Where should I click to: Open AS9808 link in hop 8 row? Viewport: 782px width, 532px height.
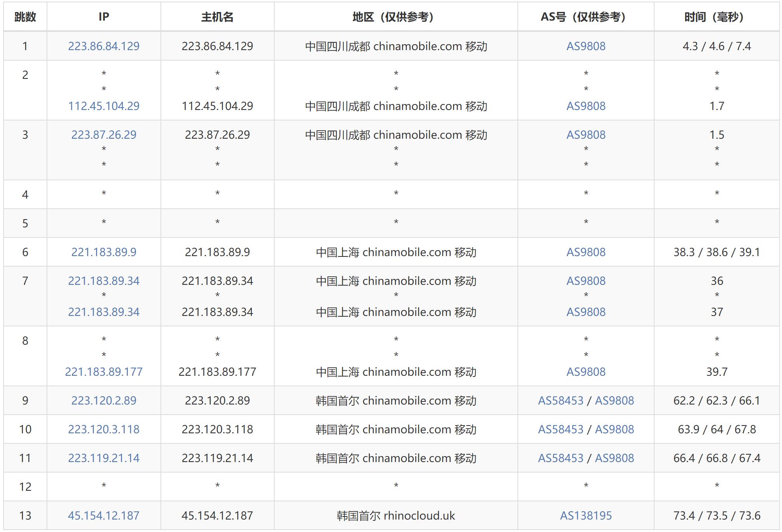click(586, 372)
